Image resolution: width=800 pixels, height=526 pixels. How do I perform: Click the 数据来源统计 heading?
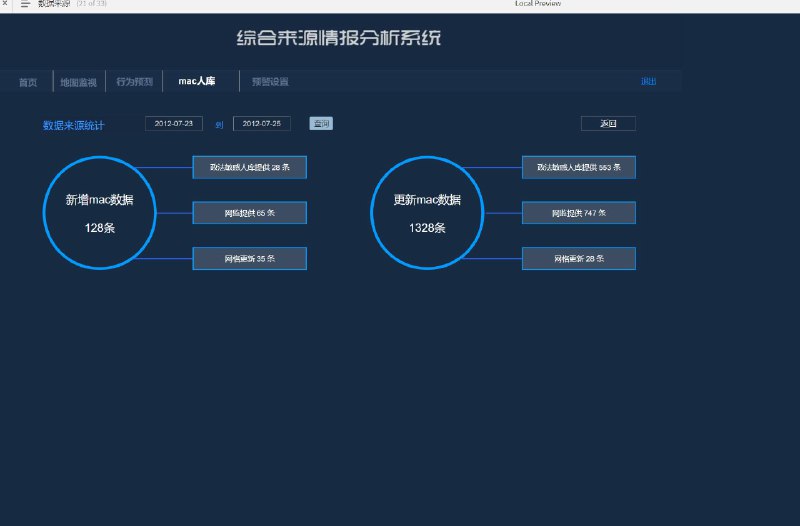73,126
